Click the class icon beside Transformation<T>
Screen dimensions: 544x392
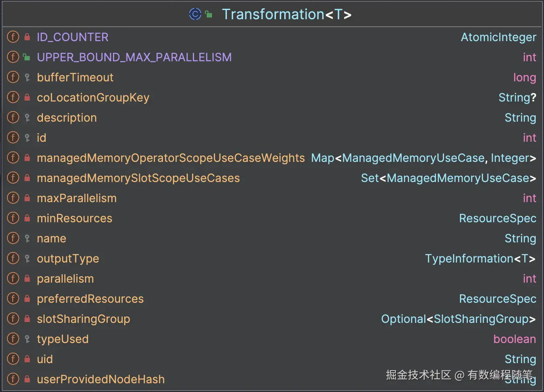click(x=195, y=14)
